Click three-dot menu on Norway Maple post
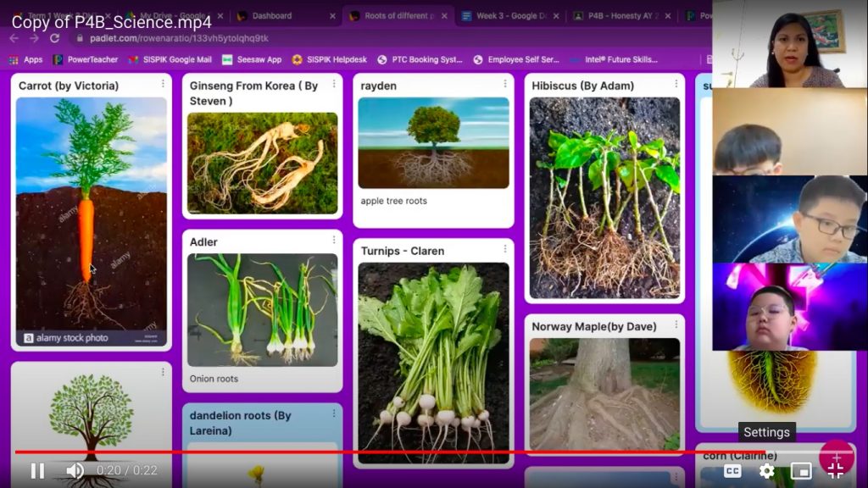Image resolution: width=868 pixels, height=488 pixels. click(x=676, y=324)
